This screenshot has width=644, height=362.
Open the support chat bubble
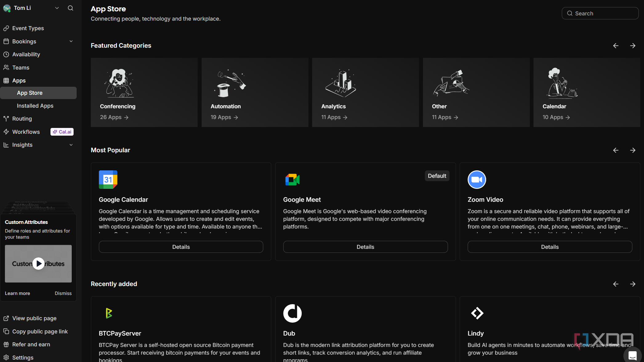633,355
